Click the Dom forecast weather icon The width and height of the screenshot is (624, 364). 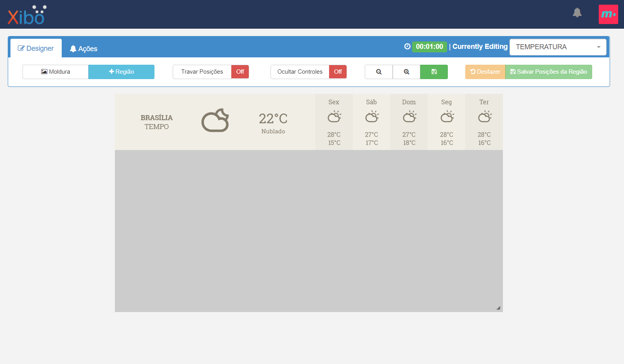pos(409,116)
